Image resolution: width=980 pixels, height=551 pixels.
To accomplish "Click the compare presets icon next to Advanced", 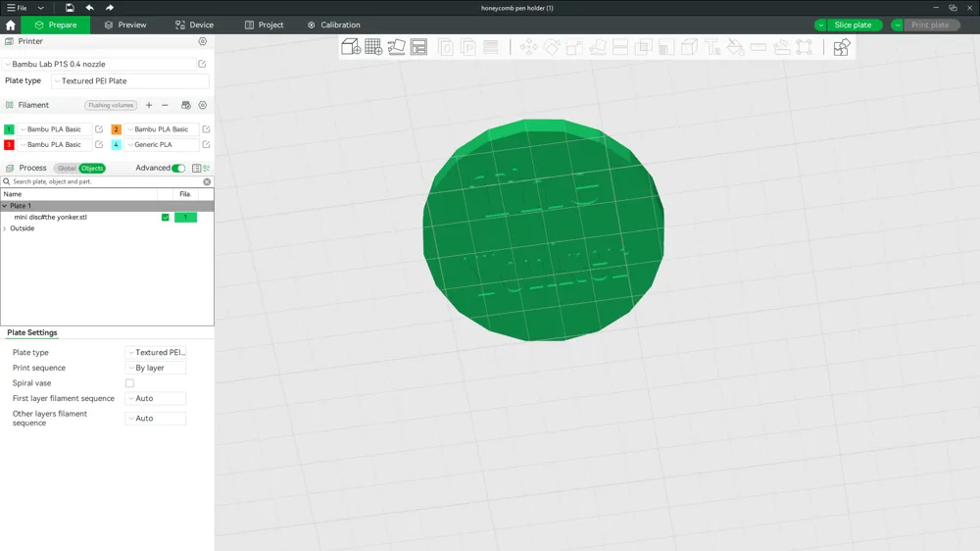I will 207,169.
